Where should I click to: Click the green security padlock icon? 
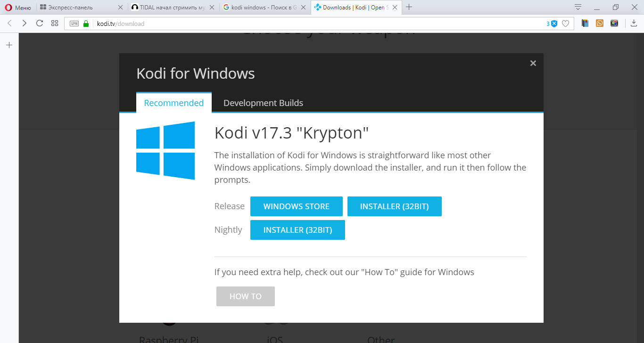point(86,24)
